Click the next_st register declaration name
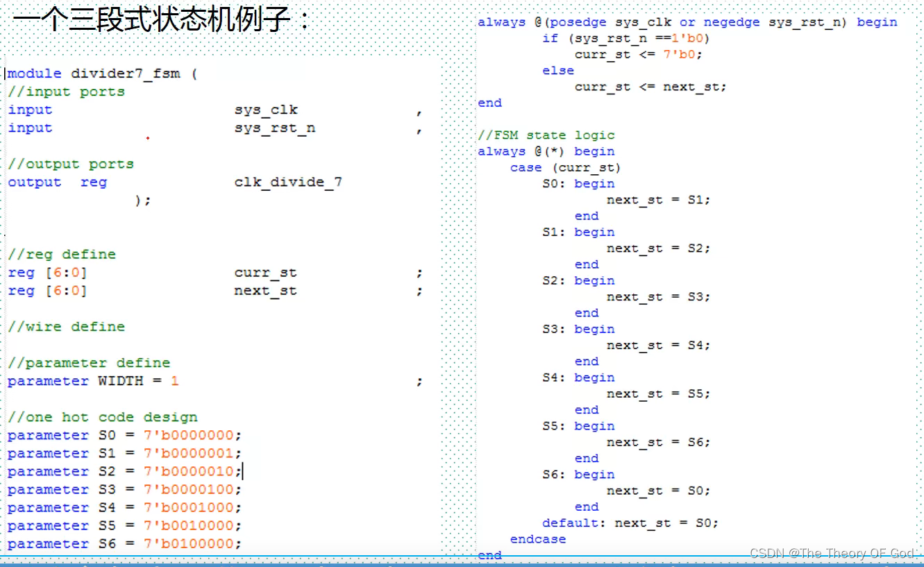Image resolution: width=924 pixels, height=567 pixels. pyautogui.click(x=266, y=290)
